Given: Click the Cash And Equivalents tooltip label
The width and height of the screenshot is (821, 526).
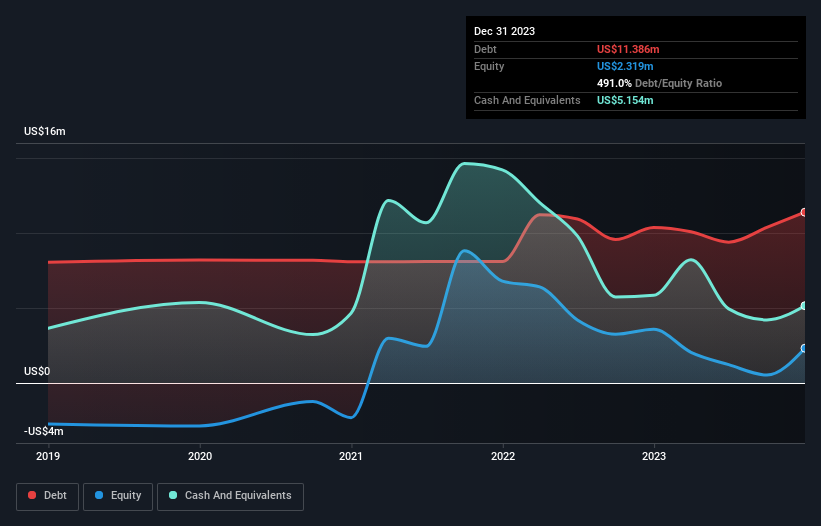Looking at the screenshot, I should (x=527, y=100).
